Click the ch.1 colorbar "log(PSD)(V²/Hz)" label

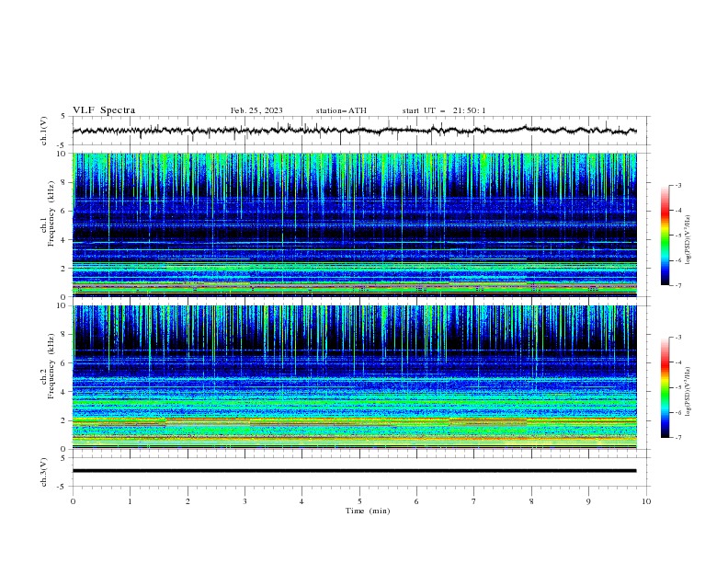pos(688,240)
